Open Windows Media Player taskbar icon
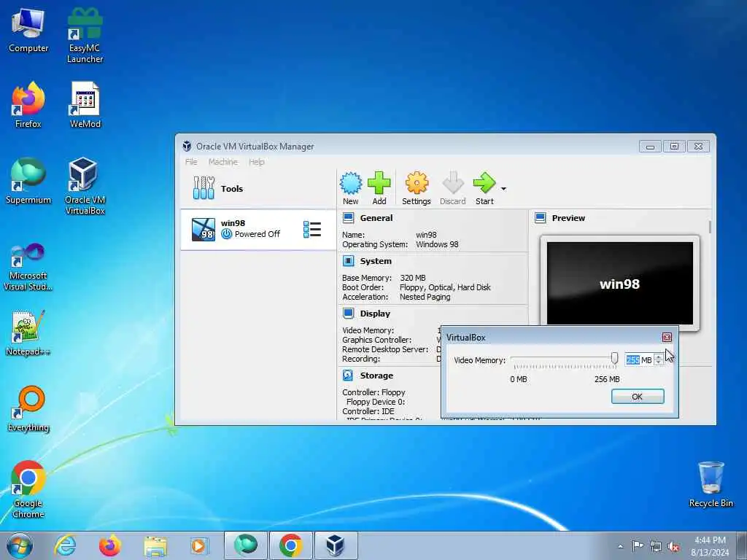 tap(198, 545)
